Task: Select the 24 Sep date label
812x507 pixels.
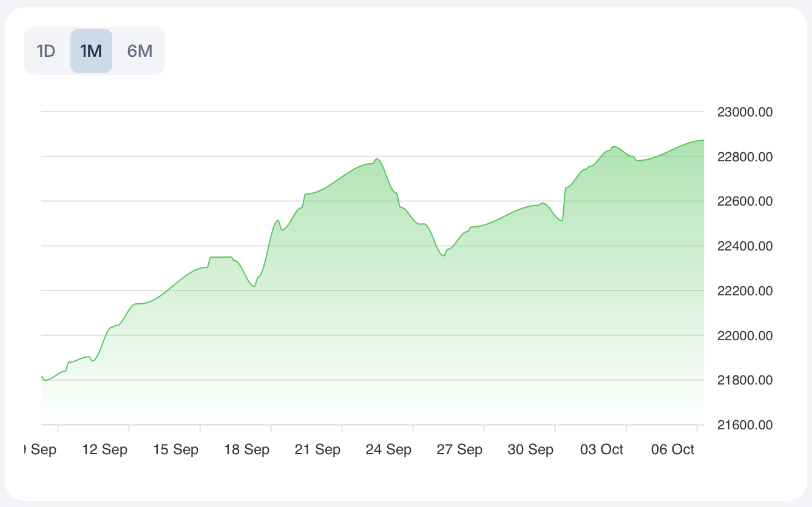Action: click(389, 449)
